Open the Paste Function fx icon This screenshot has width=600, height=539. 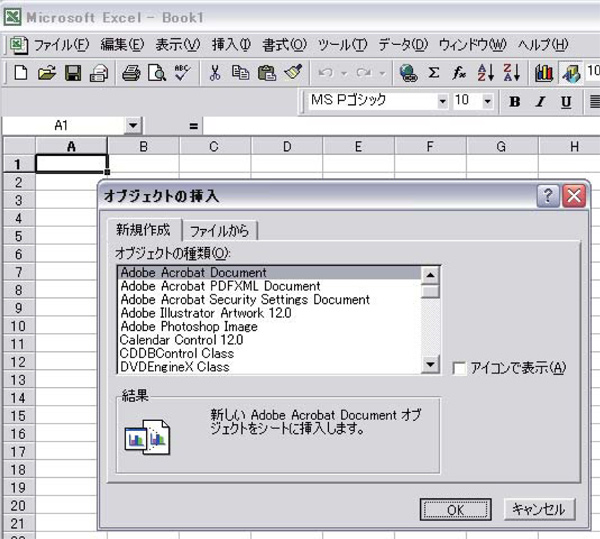click(x=458, y=72)
